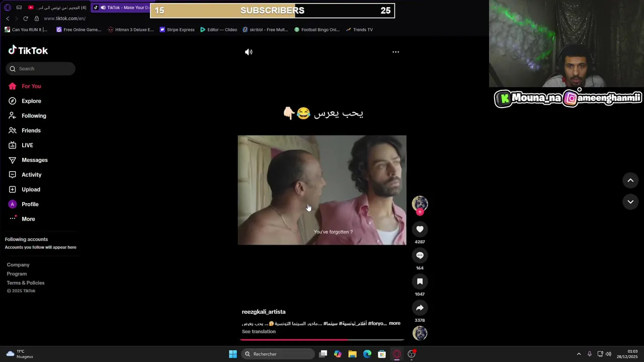644x362 pixels.
Task: Open Stripe Express bookmark
Action: point(177,30)
